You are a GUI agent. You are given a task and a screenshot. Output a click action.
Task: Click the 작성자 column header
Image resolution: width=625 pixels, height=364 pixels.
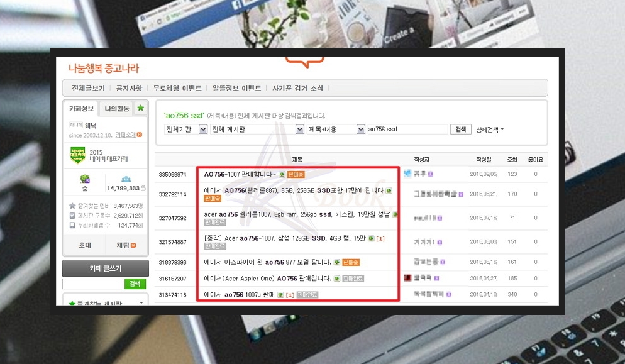tap(422, 160)
